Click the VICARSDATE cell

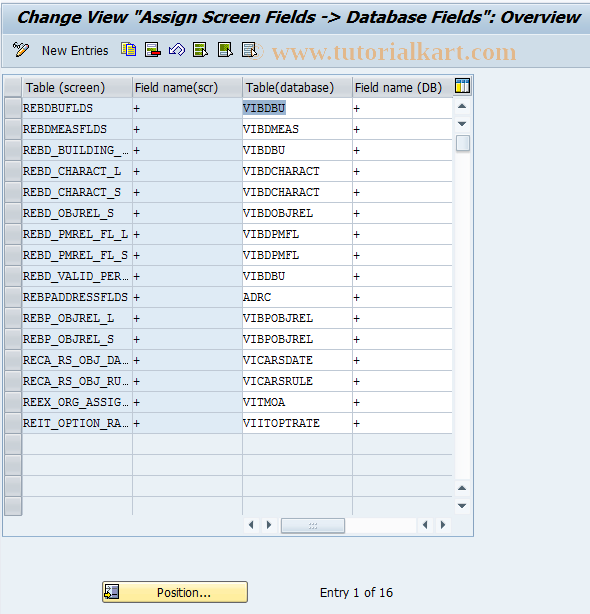point(297,360)
